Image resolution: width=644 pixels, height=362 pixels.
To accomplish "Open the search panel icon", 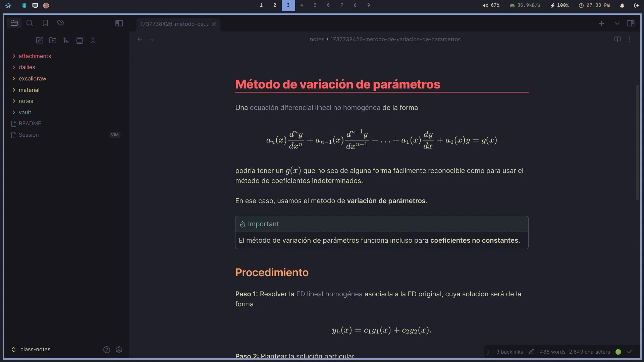I will click(30, 23).
